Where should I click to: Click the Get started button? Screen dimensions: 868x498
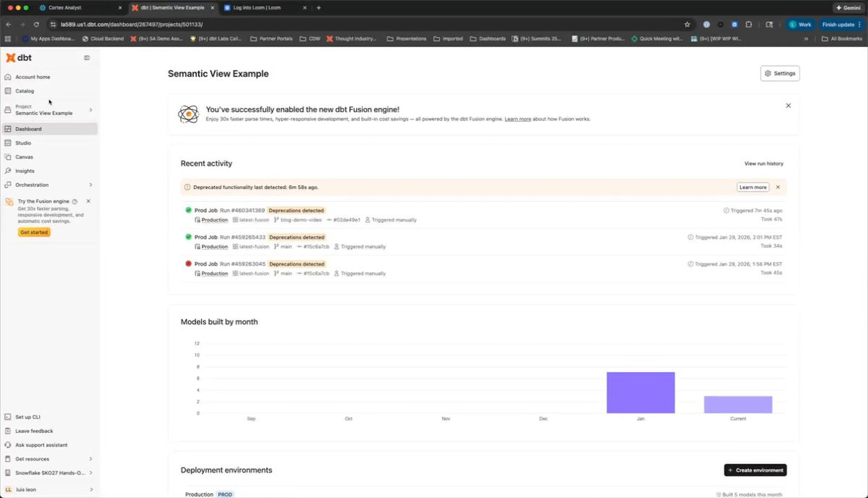click(34, 232)
